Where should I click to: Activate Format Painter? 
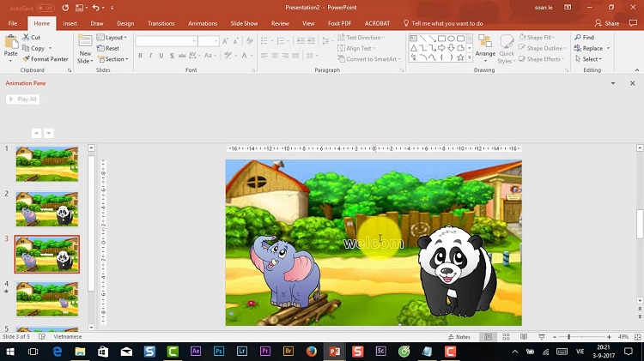[x=46, y=59]
